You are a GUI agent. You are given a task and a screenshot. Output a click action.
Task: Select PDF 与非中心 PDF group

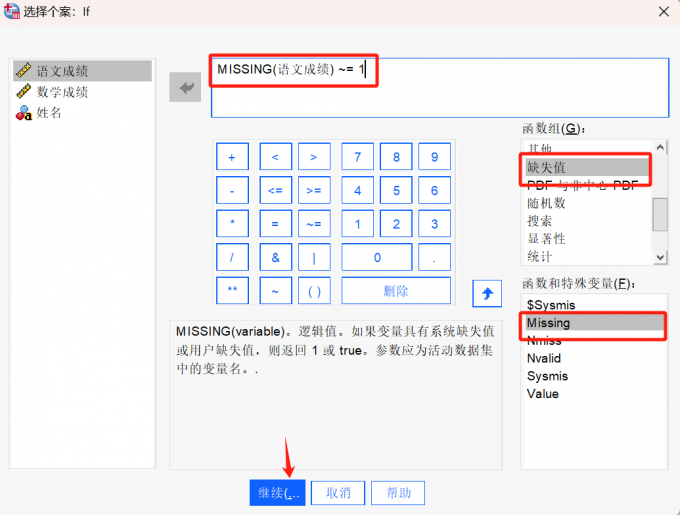click(588, 185)
